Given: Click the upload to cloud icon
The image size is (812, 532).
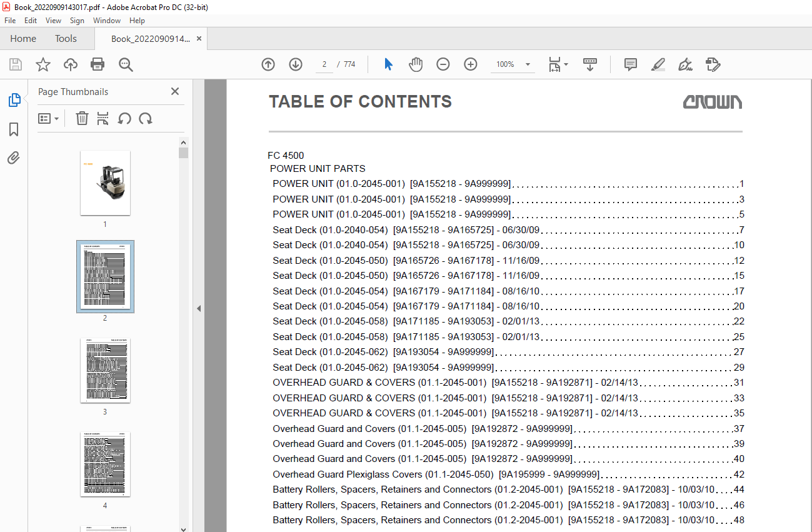Looking at the screenshot, I should (71, 64).
